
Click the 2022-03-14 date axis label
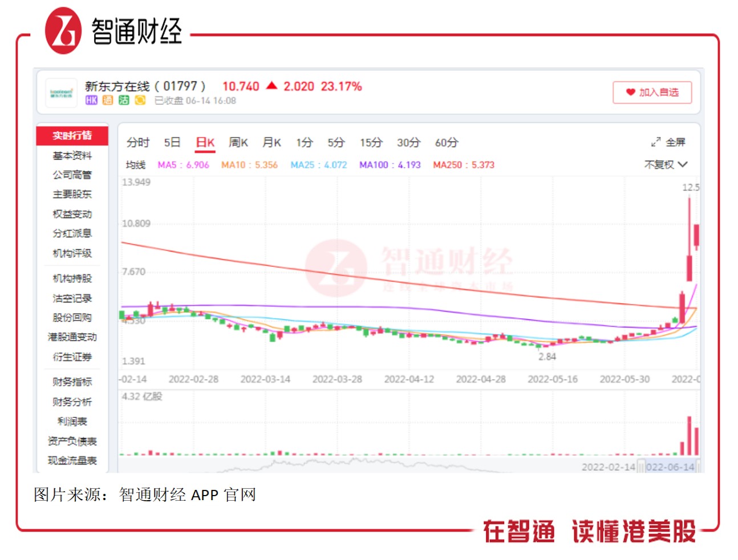coord(265,379)
